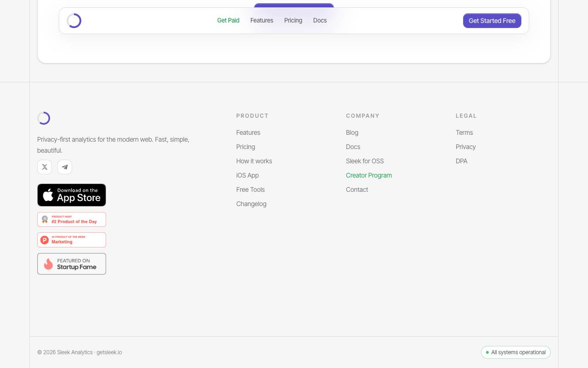
Task: Click the LEGAL column heading
Action: click(x=466, y=116)
